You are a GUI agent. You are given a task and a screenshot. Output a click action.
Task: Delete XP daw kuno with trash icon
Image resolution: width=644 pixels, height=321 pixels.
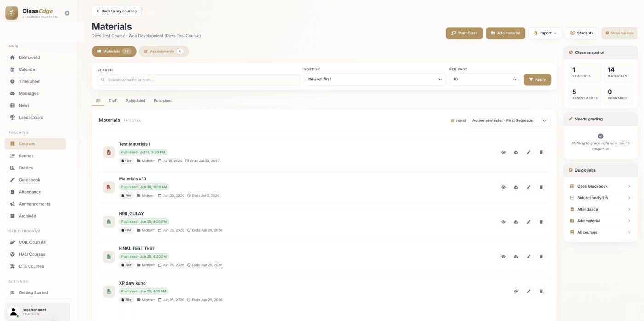(541, 291)
